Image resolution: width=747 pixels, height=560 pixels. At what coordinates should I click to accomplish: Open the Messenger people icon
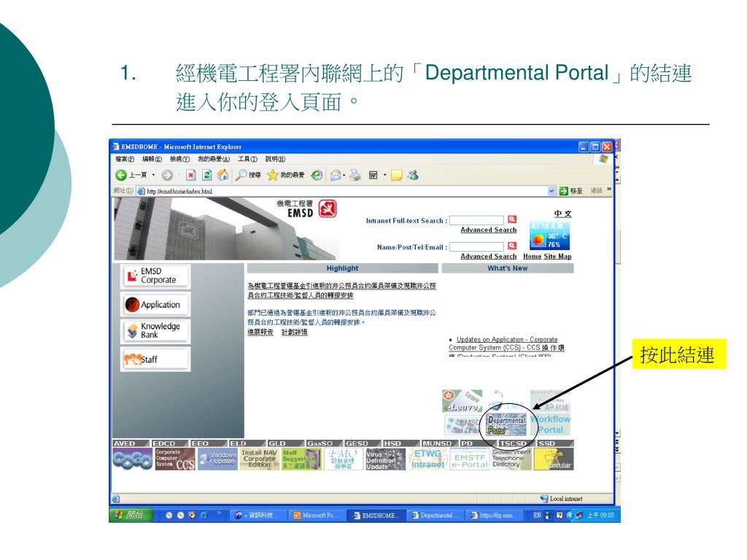tap(413, 175)
